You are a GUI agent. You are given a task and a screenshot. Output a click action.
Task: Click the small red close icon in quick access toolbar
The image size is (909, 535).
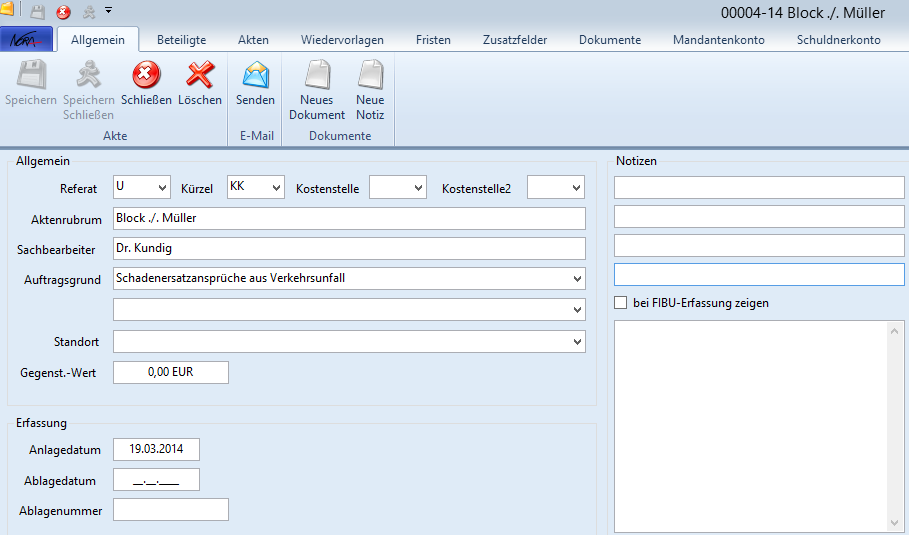63,12
